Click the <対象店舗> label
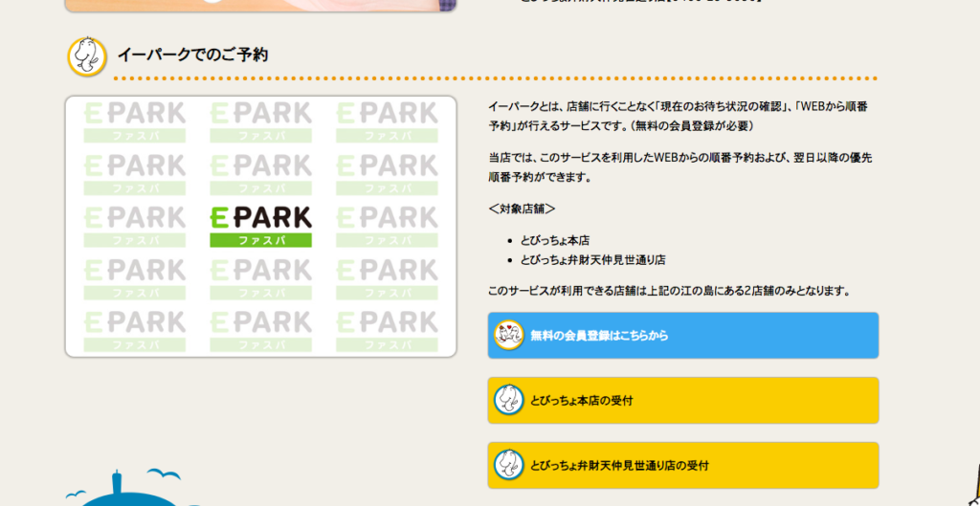980x506 pixels. [522, 209]
